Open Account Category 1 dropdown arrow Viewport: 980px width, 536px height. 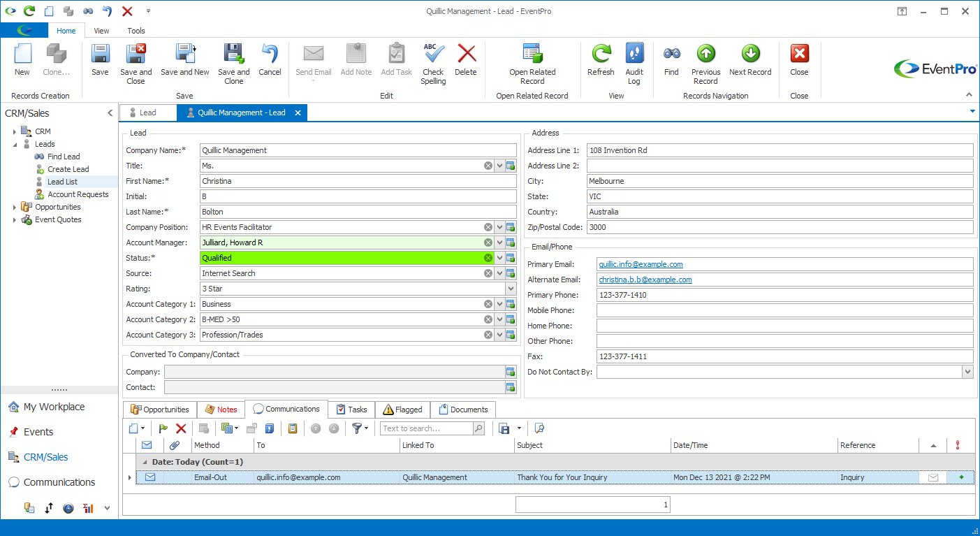click(x=499, y=304)
